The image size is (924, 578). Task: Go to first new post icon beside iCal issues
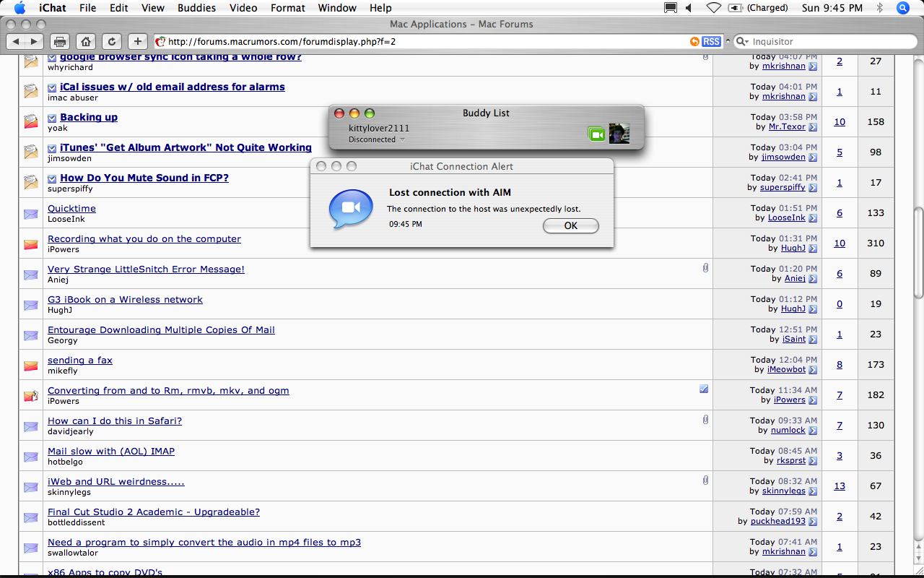coord(52,87)
